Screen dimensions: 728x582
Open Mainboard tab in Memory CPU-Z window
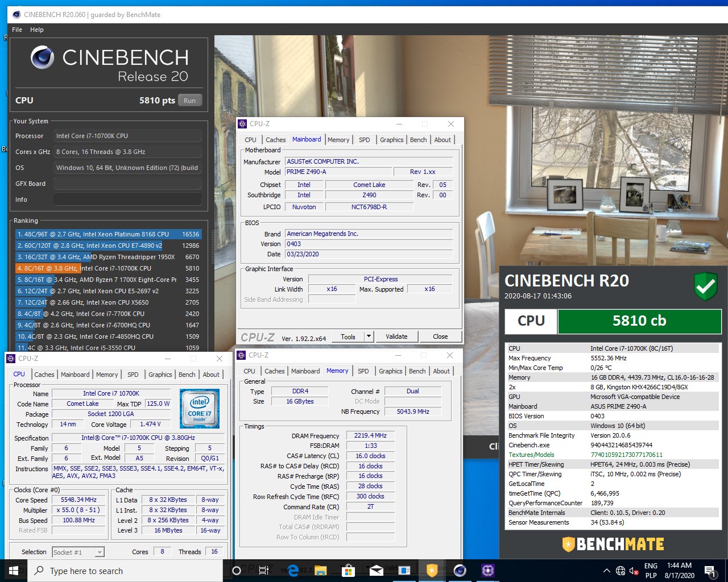[305, 371]
